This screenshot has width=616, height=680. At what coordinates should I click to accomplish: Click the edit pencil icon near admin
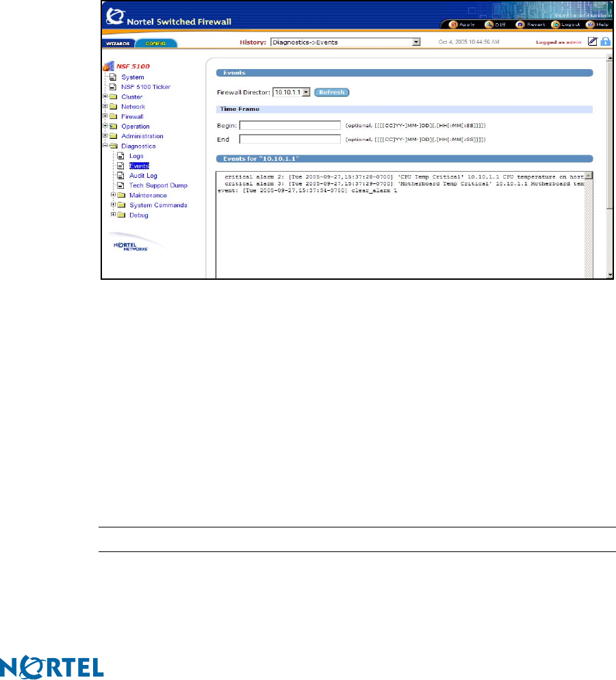click(593, 42)
